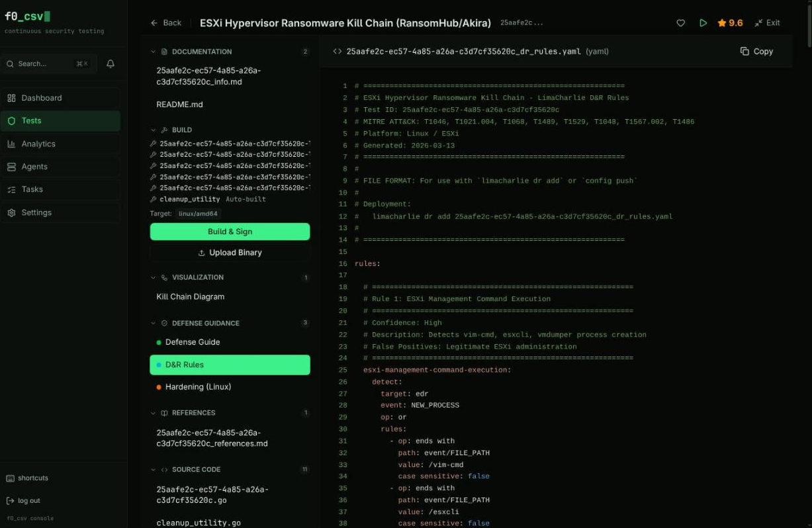This screenshot has height=528, width=812.
Task: Click the Dashboard grid icon
Action: 11,98
